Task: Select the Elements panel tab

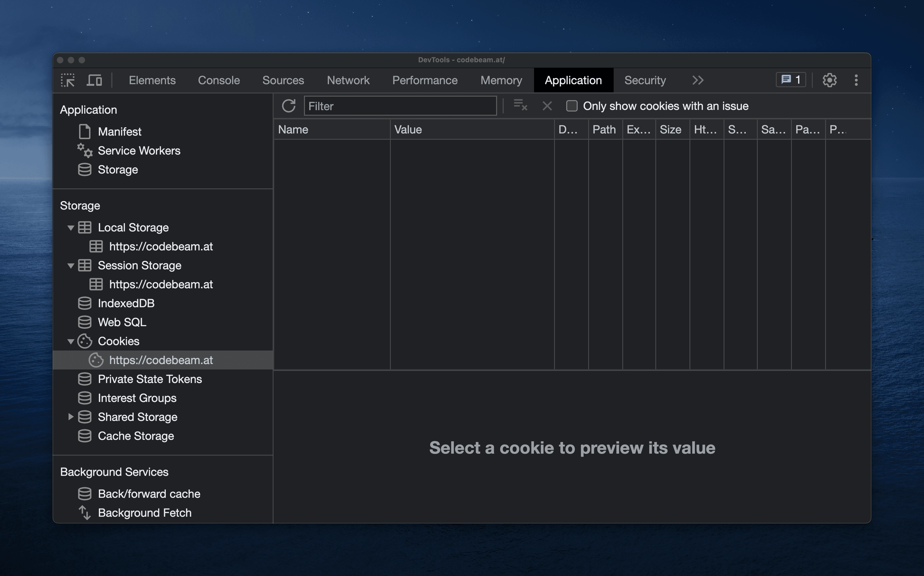Action: pos(152,80)
